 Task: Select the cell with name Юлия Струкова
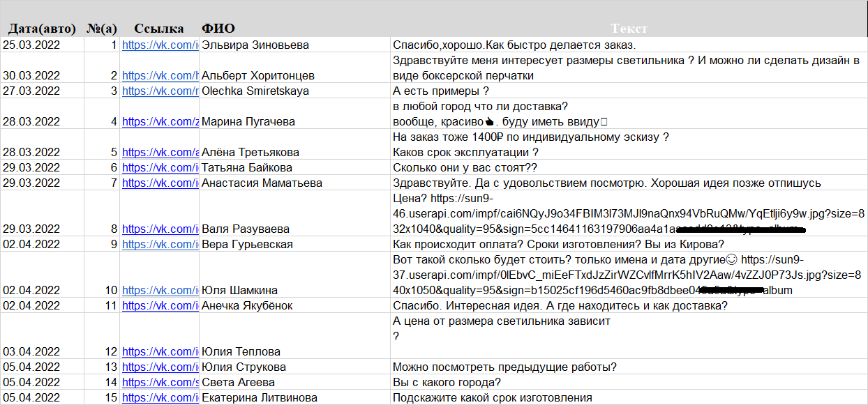294,367
